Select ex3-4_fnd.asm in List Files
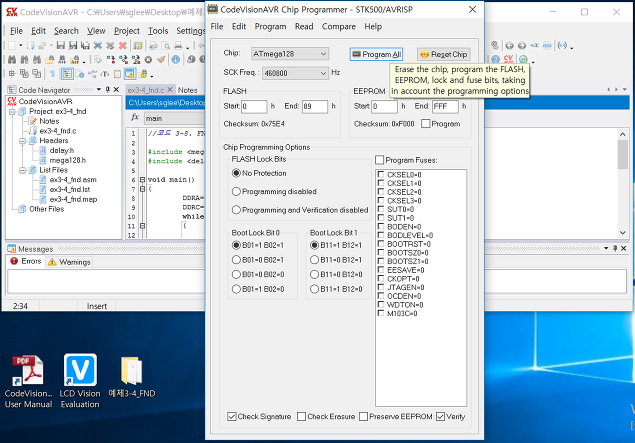Viewport: 635px width, 443px height. (73, 179)
